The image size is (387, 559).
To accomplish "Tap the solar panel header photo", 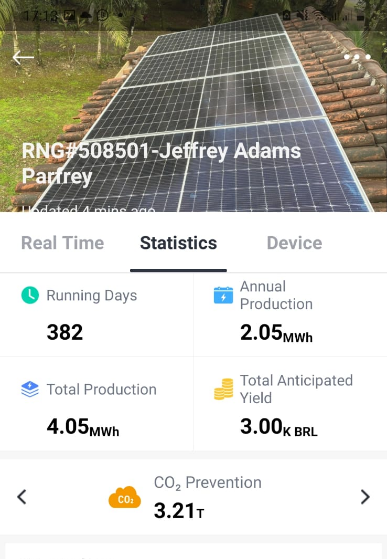I will tap(194, 106).
